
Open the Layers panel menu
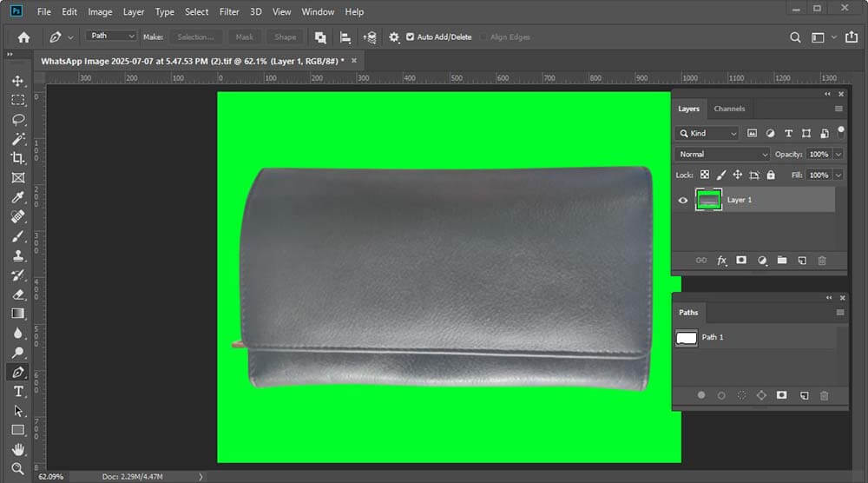[x=838, y=109]
